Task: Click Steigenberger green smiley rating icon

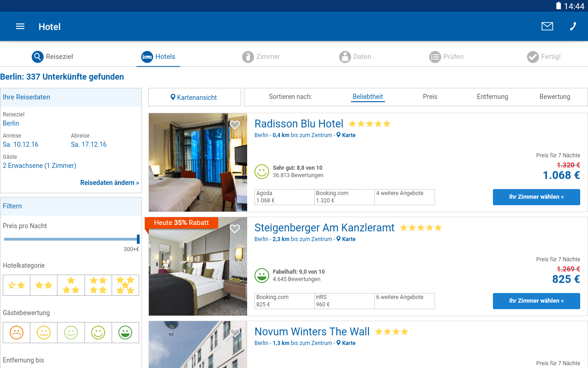Action: [x=262, y=276]
